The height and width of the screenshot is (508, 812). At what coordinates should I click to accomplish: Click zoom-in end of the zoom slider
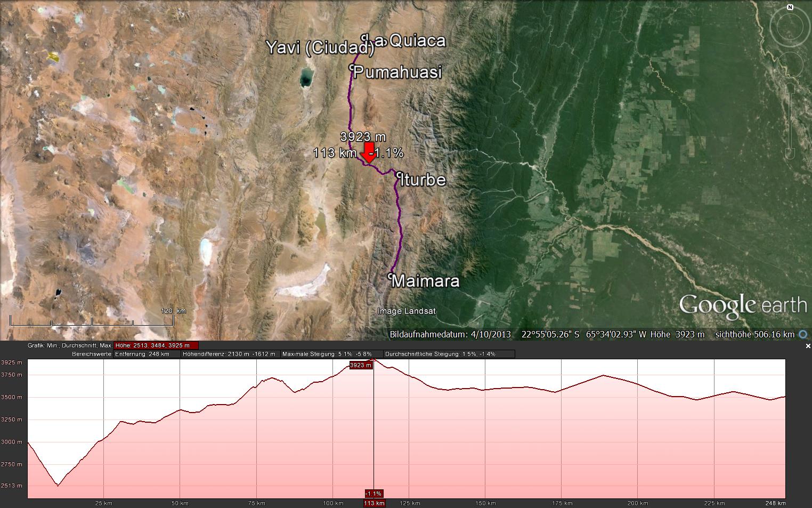(791, 89)
